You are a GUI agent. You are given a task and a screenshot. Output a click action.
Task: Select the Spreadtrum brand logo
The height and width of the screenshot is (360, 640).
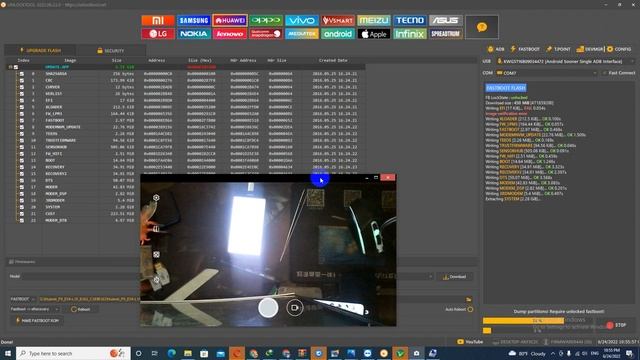point(445,34)
